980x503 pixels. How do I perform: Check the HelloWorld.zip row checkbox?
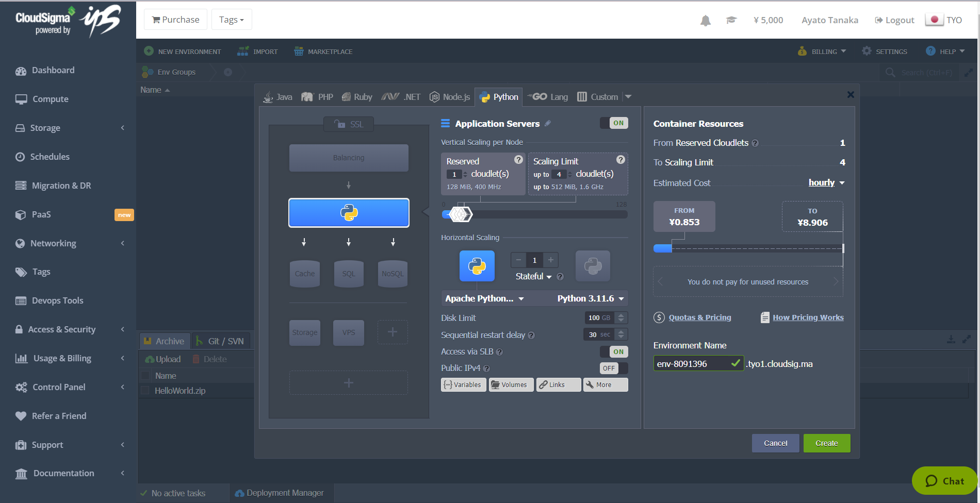145,391
